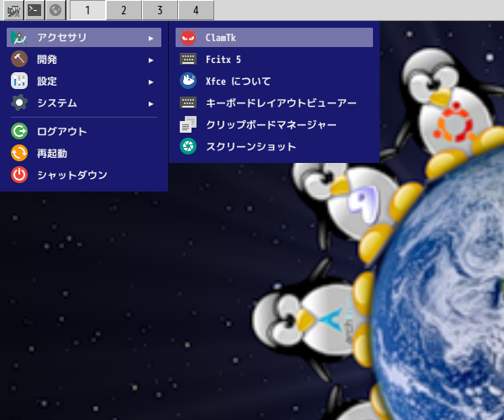This screenshot has height=420, width=504.
Task: Launch the terminal from the panel
Action: [x=34, y=11]
